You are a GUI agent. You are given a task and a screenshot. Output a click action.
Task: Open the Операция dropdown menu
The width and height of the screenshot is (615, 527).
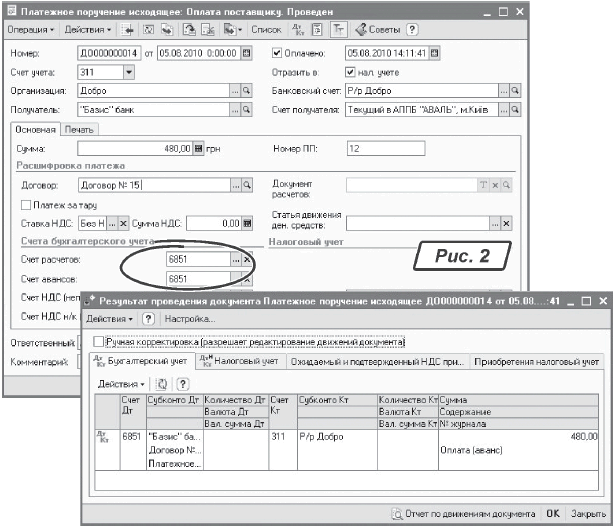pos(30,30)
